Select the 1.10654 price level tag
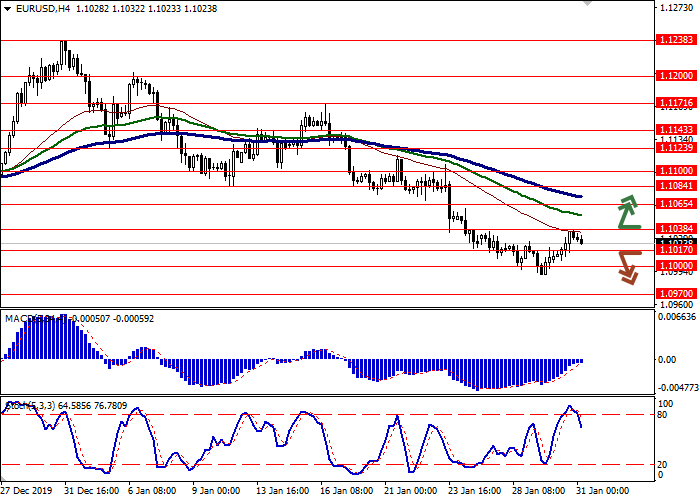The width and height of the screenshot is (700, 500). coord(677,203)
